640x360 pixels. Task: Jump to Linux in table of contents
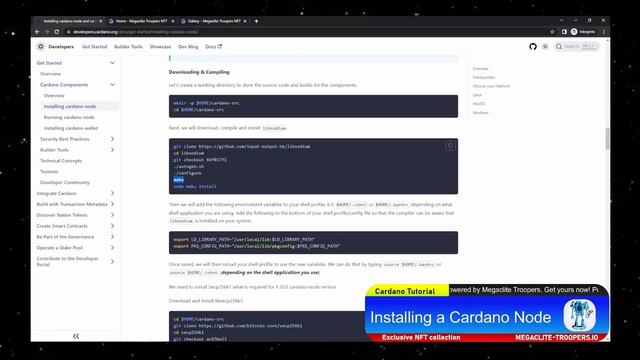477,95
